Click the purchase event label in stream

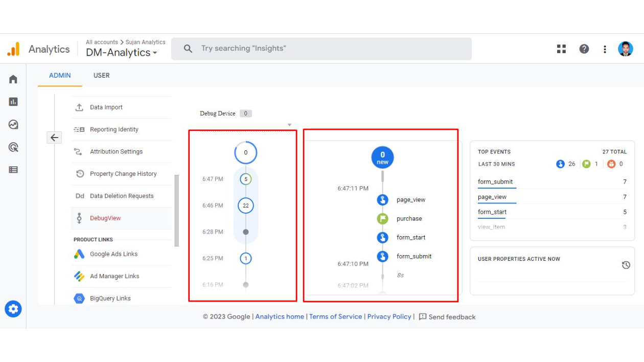pyautogui.click(x=409, y=219)
